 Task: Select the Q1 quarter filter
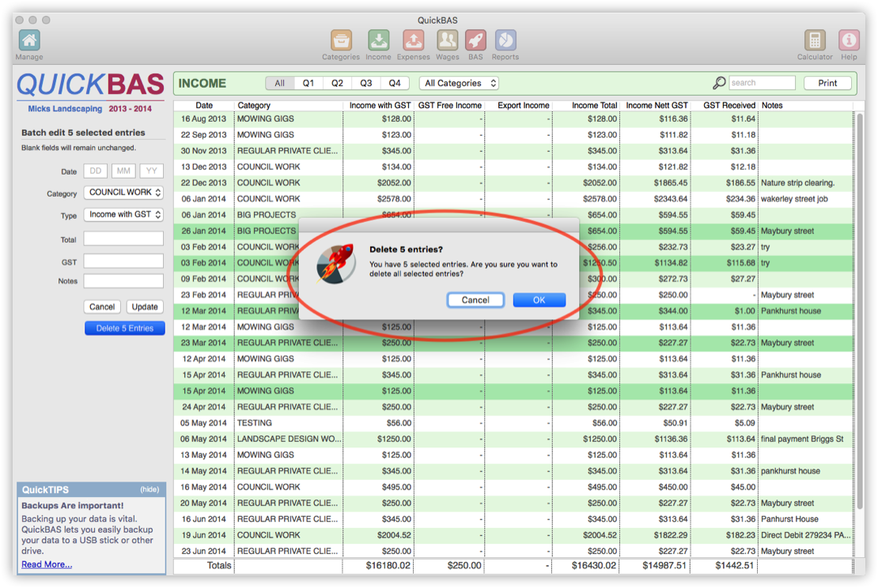tap(308, 83)
